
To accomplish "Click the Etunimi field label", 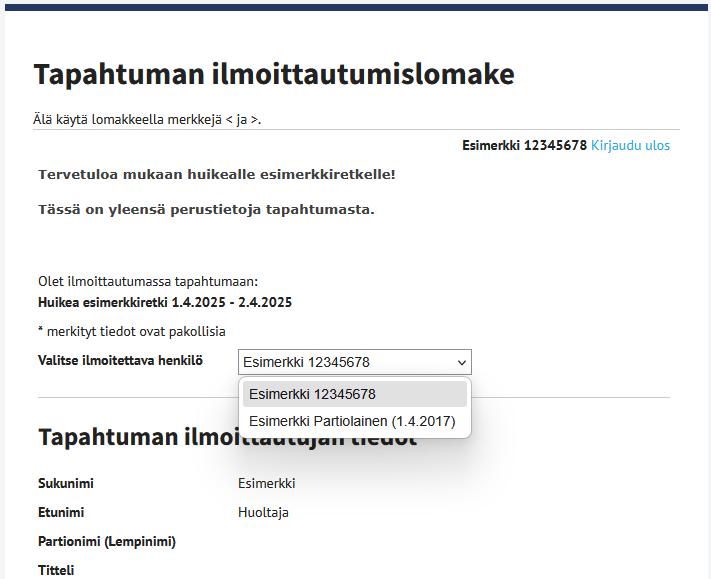I will (61, 513).
